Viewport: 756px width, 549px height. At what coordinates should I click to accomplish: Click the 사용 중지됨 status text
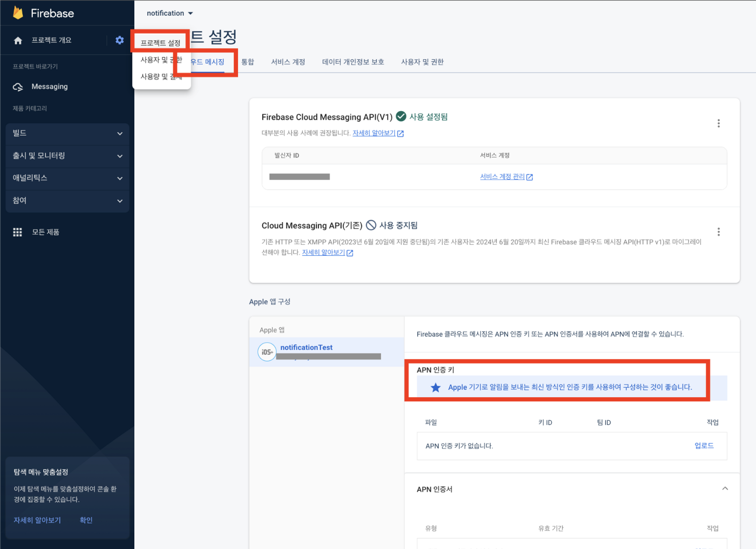[398, 225]
